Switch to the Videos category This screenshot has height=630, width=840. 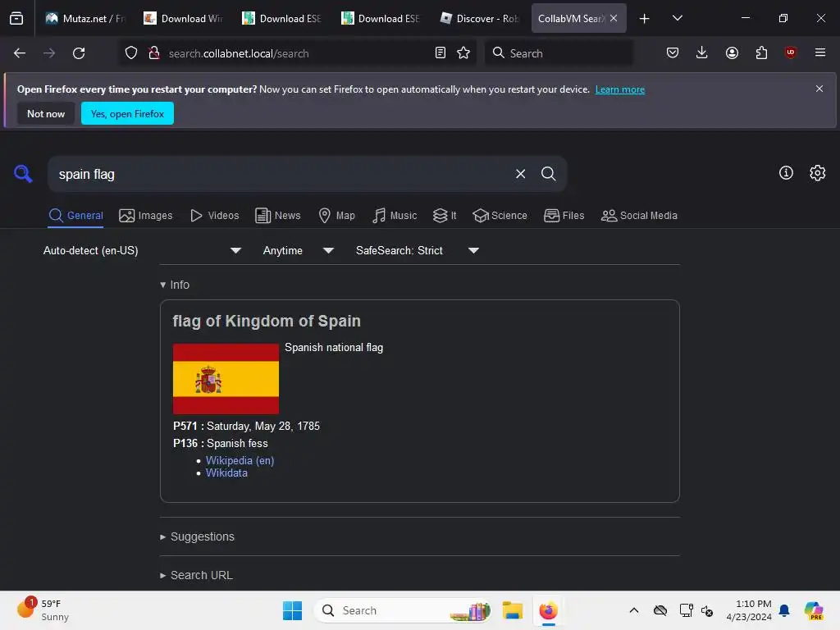click(215, 216)
